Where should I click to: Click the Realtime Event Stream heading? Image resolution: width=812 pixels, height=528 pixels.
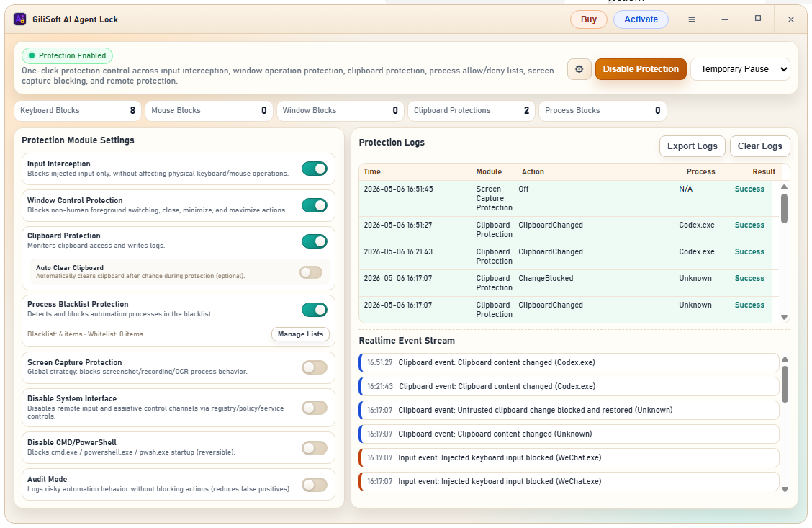[x=407, y=341]
